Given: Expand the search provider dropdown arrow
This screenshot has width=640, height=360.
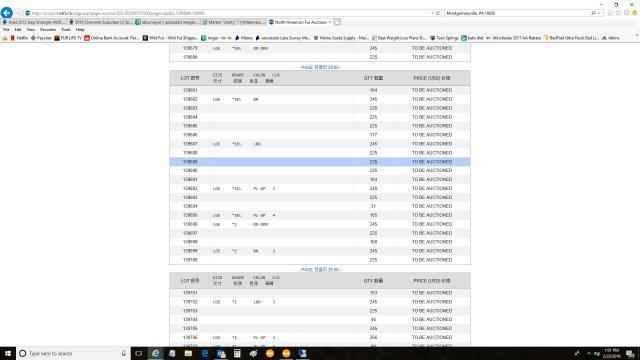Looking at the screenshot, I should [599, 13].
